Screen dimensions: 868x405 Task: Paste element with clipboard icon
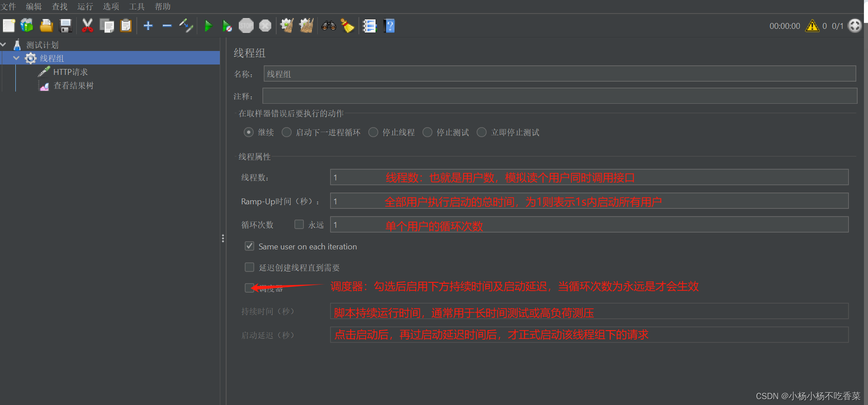126,26
